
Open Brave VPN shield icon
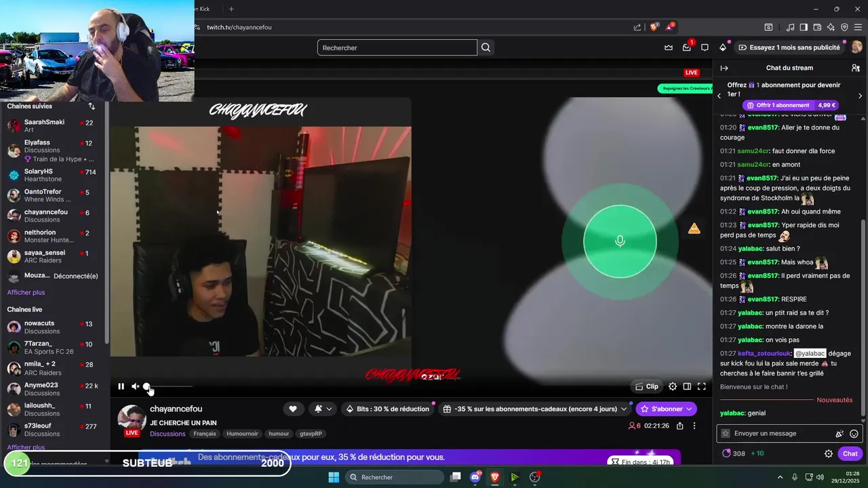[x=844, y=27]
